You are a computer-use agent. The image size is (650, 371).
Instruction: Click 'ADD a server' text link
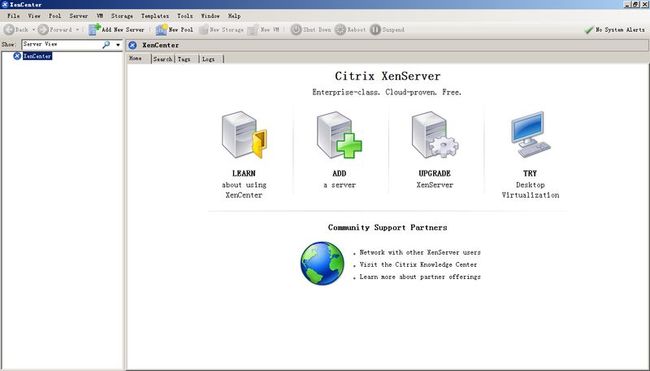click(340, 179)
